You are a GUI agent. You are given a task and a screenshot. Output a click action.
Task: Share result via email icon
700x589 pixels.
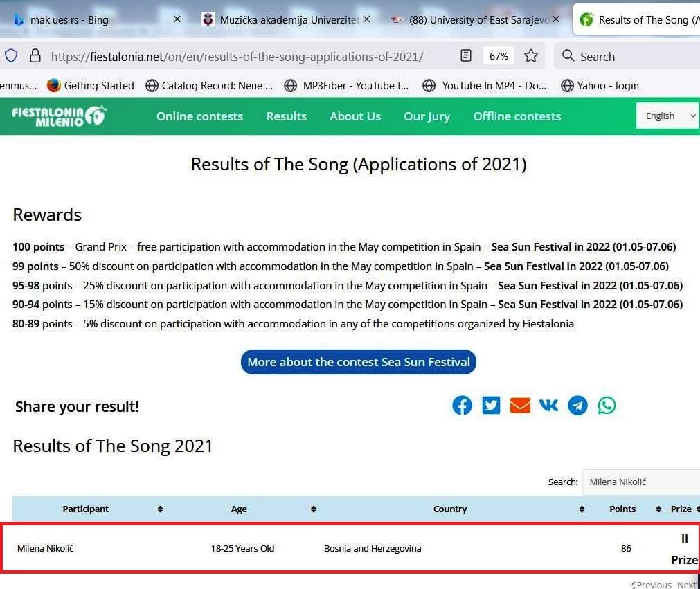pyautogui.click(x=520, y=406)
